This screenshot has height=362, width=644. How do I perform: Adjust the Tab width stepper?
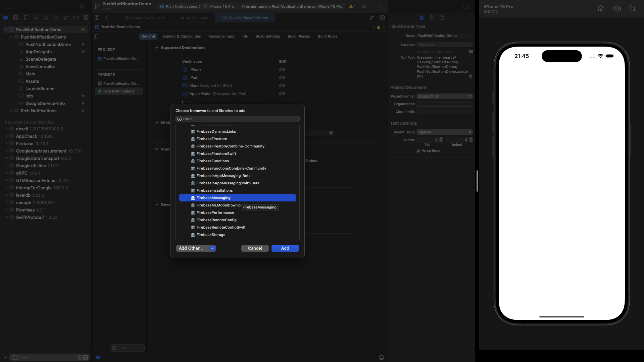[441, 140]
